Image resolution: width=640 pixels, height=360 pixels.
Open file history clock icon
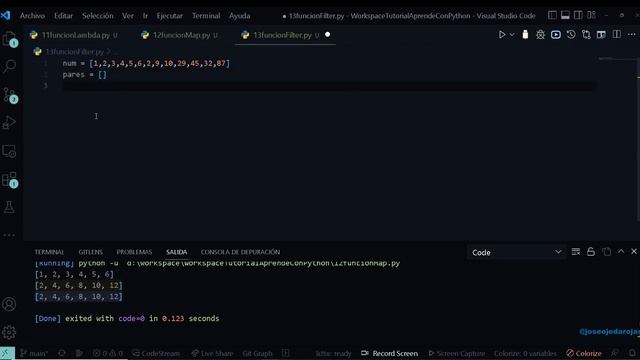click(571, 35)
